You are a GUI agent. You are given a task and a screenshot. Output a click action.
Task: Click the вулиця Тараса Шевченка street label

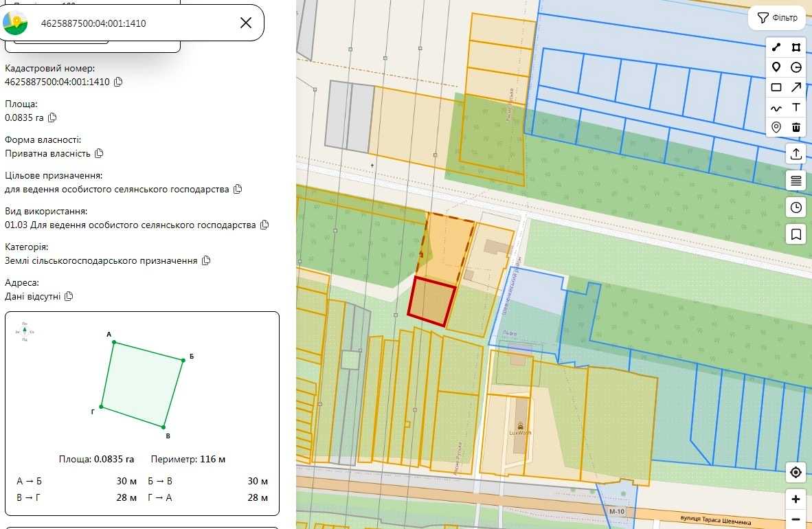click(716, 519)
